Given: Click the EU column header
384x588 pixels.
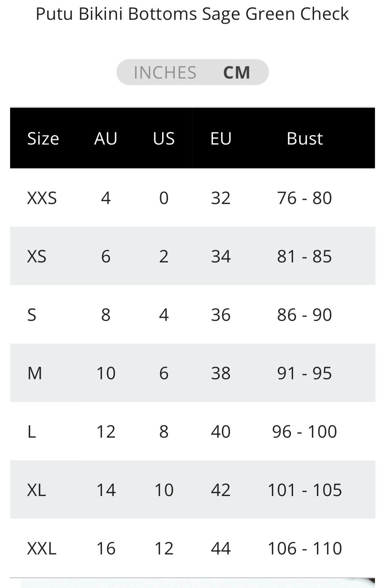Looking at the screenshot, I should point(221,138).
